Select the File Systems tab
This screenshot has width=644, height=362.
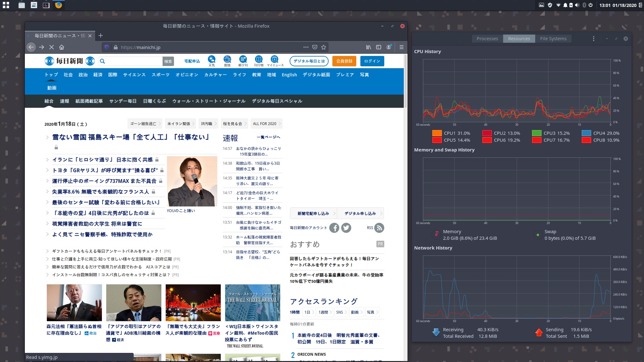553,39
